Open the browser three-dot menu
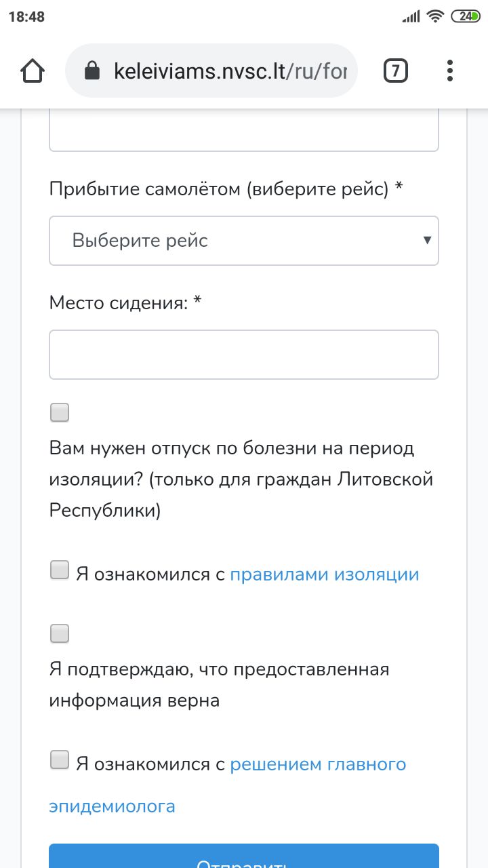488x868 pixels. [450, 71]
